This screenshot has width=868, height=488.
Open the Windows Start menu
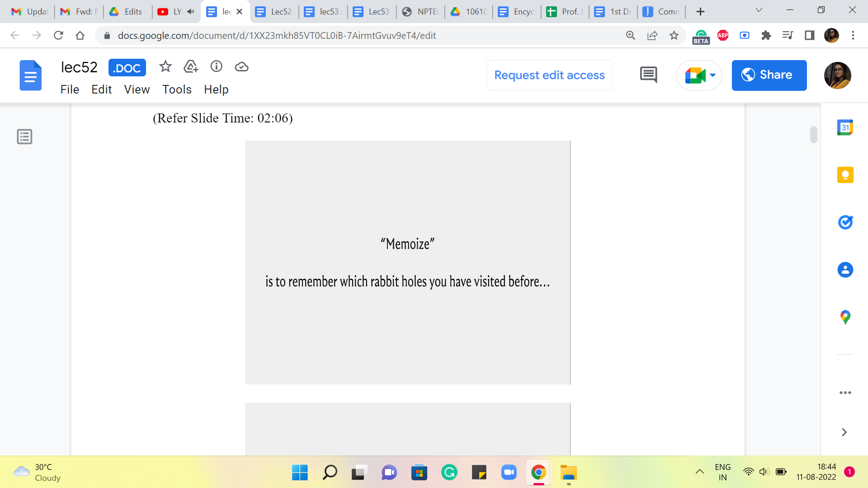[300, 473]
